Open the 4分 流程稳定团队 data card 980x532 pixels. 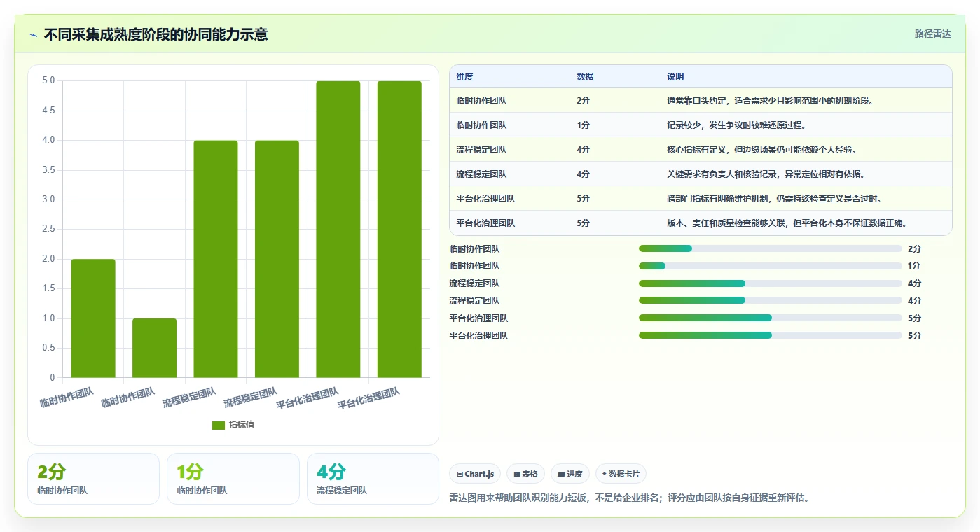click(x=373, y=479)
